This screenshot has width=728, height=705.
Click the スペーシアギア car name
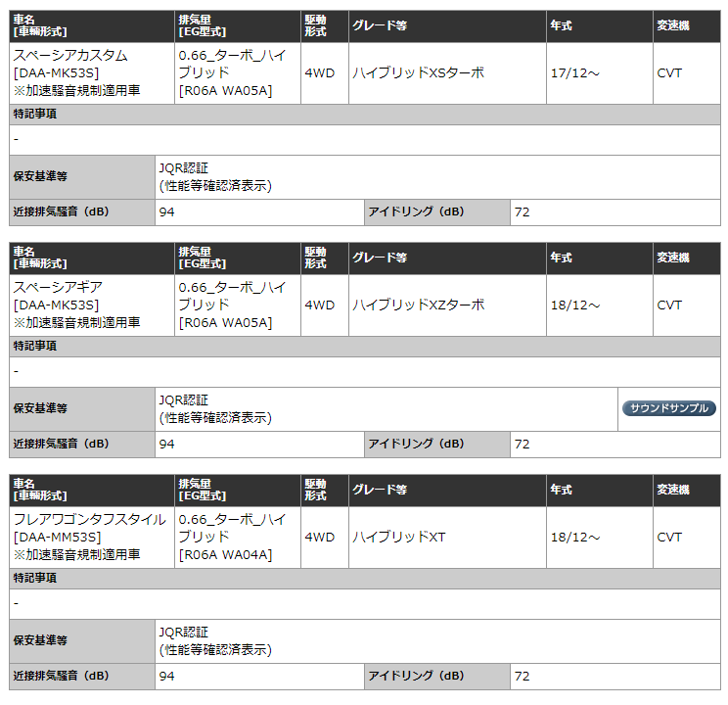click(58, 288)
